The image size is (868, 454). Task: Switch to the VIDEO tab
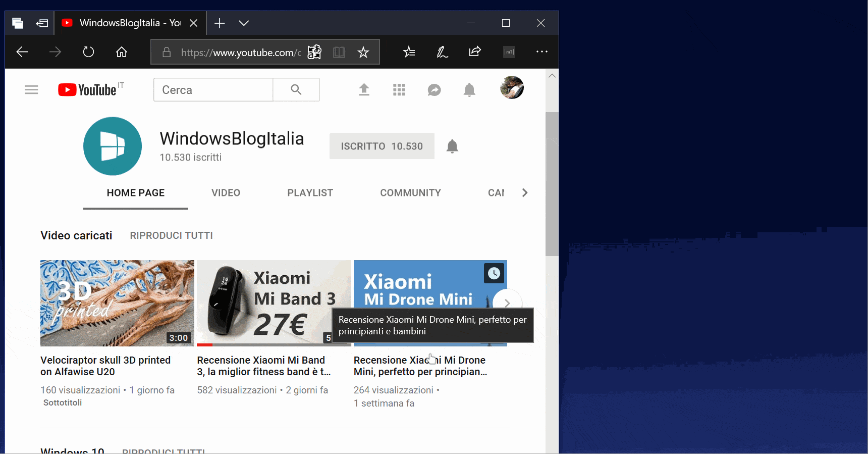tap(226, 193)
